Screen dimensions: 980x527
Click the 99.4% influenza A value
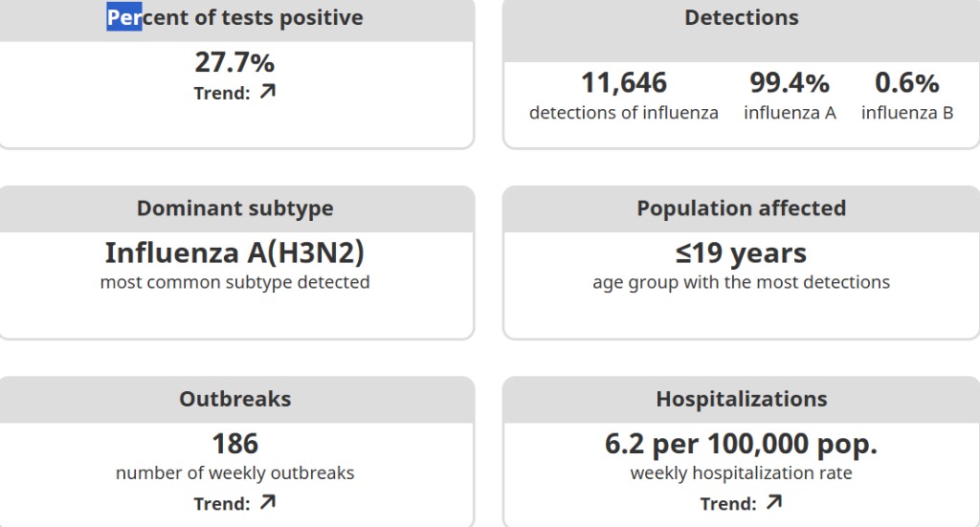click(790, 83)
